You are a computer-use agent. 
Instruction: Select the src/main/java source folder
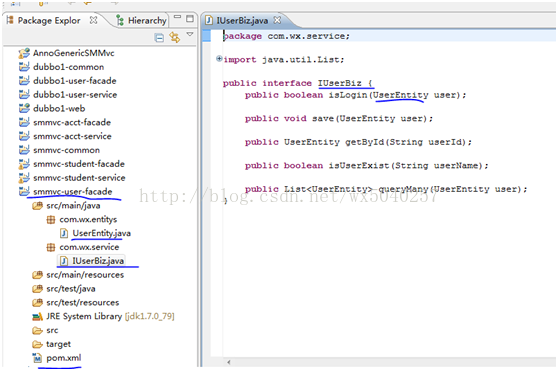[x=73, y=206]
